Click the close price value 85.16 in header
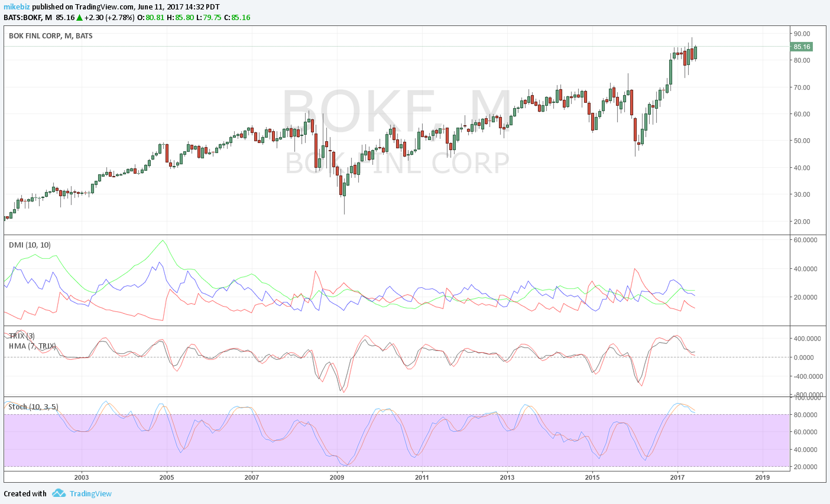This screenshot has height=504, width=830. tap(241, 17)
